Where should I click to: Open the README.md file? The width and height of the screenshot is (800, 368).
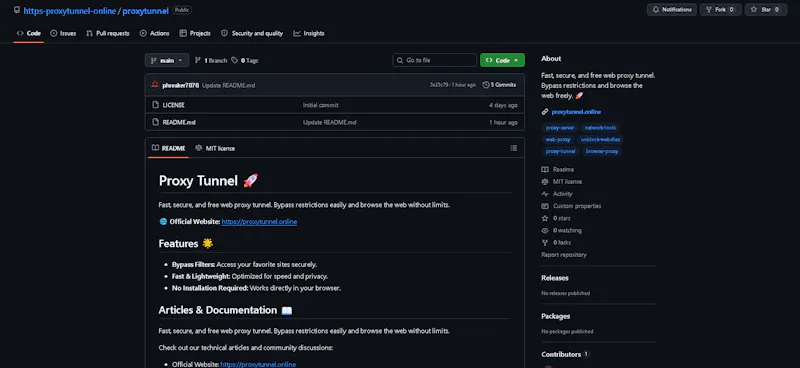(179, 122)
